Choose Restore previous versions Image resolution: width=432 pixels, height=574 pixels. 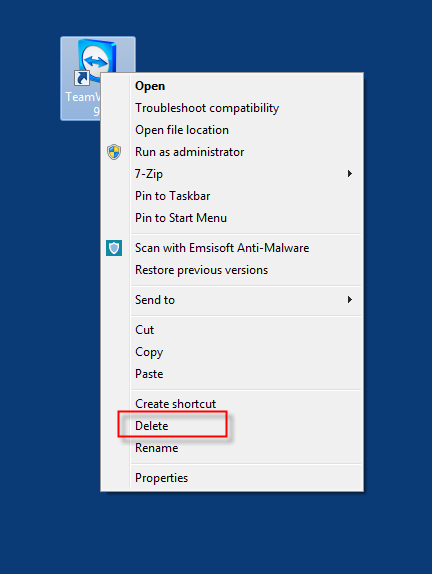201,270
